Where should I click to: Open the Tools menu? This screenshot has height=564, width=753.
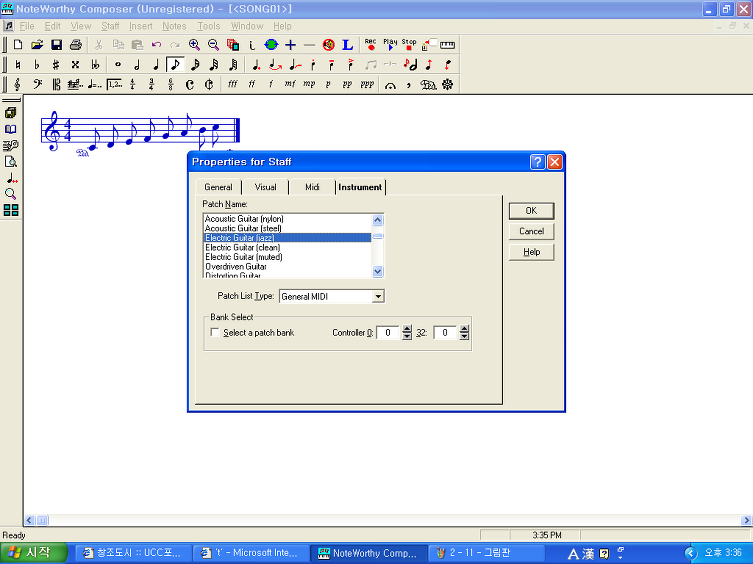coord(208,26)
